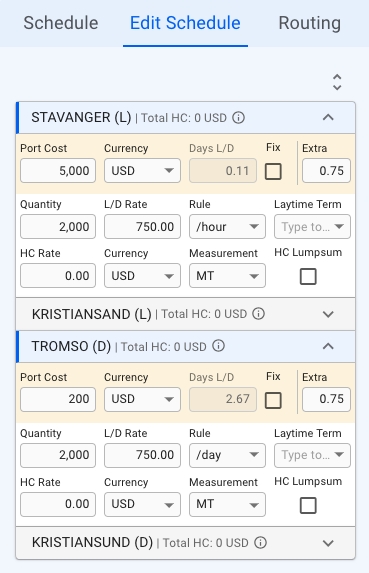The image size is (369, 573).
Task: Open Tromso Measurement dropdown showing MT
Action: 227,504
